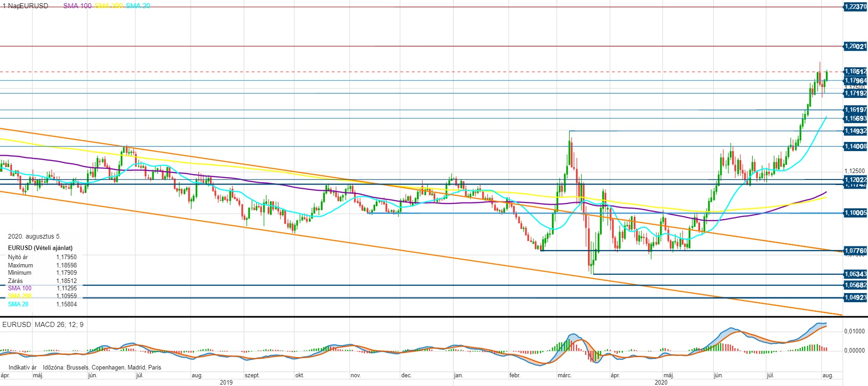The image size is (868, 386).
Task: Click the 'dec.' month label on time axis
Action: pos(406,375)
